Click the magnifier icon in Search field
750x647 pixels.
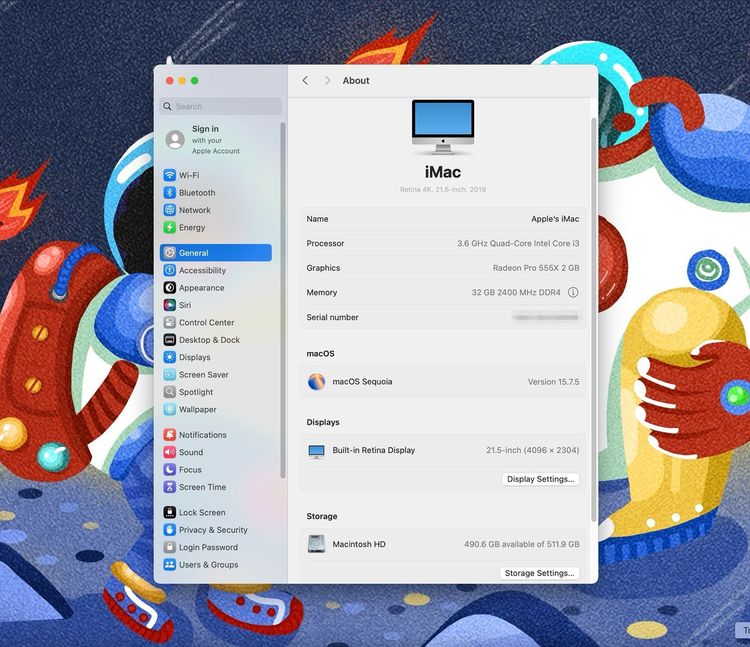pos(167,106)
